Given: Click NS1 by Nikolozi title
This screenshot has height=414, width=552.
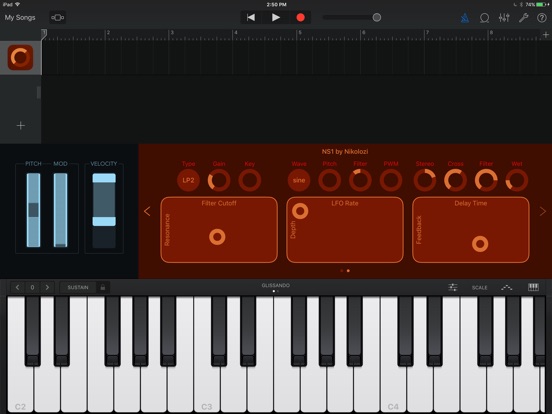Looking at the screenshot, I should tap(345, 152).
